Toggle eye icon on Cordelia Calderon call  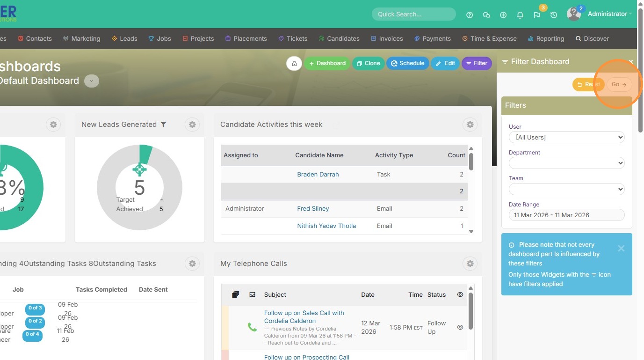(x=460, y=327)
